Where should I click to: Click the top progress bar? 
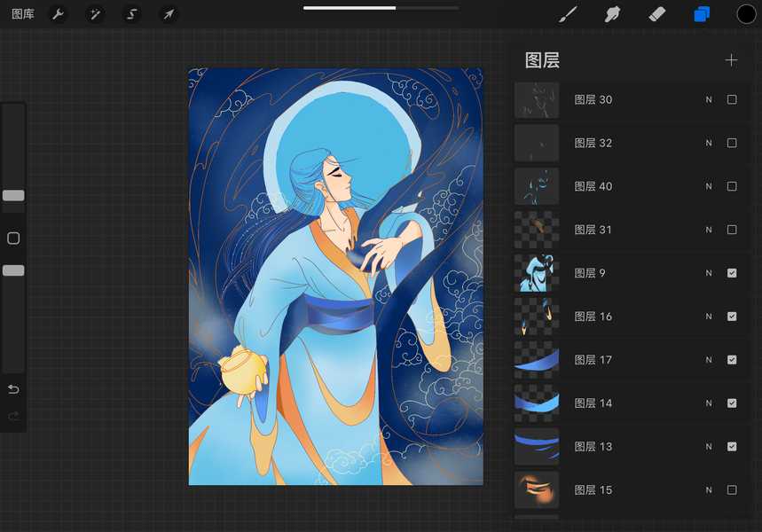(x=381, y=8)
